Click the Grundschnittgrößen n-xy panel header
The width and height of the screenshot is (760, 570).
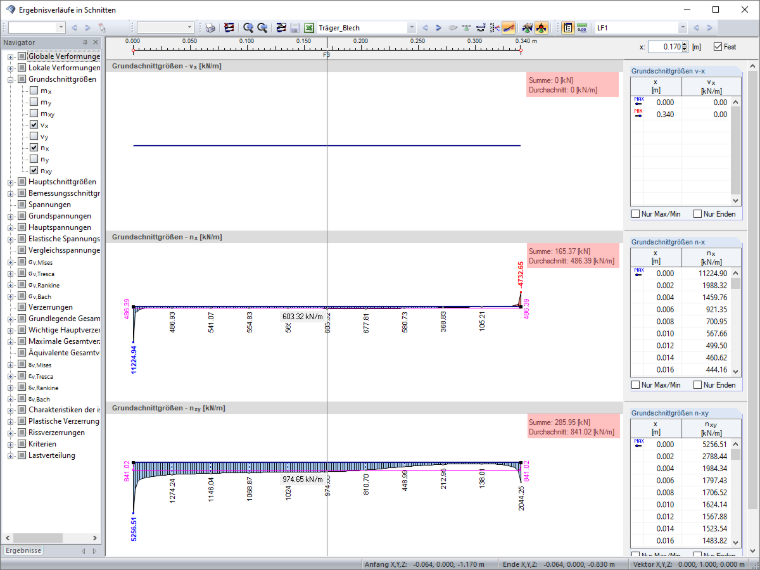pos(685,413)
